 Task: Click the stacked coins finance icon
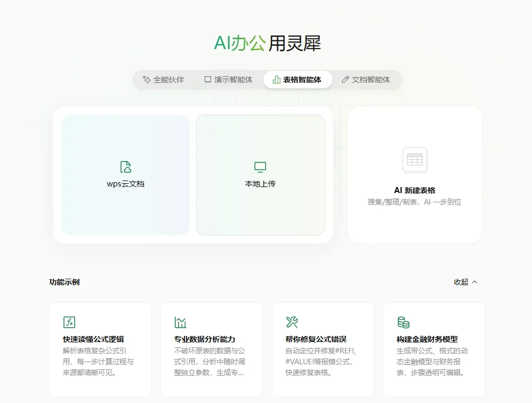pos(403,322)
